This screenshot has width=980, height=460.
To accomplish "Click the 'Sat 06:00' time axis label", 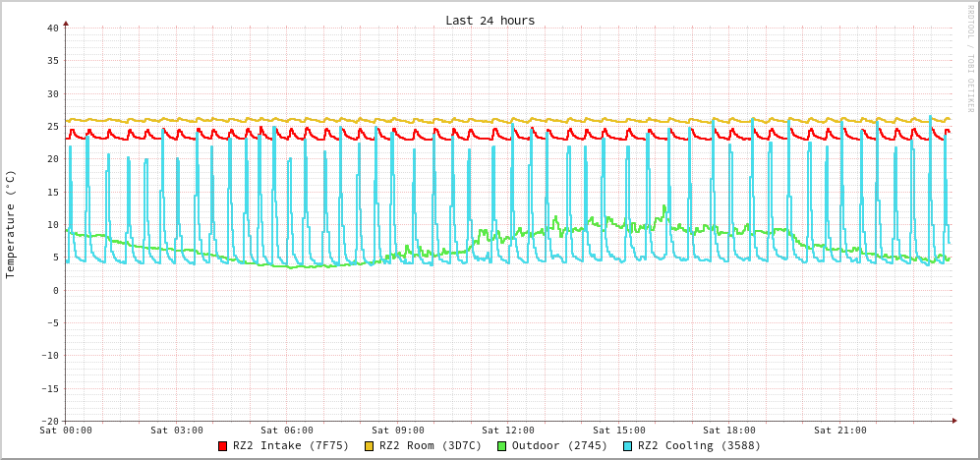I will (287, 431).
